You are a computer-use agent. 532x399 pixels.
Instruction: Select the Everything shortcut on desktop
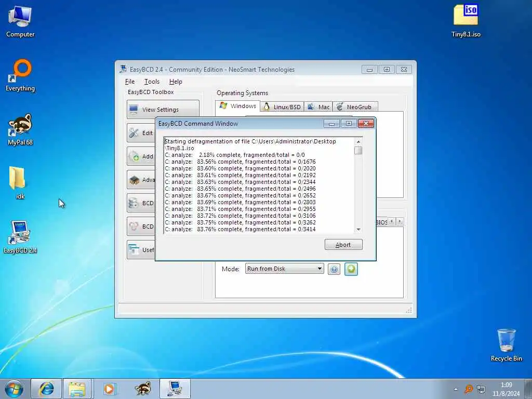[x=20, y=75]
